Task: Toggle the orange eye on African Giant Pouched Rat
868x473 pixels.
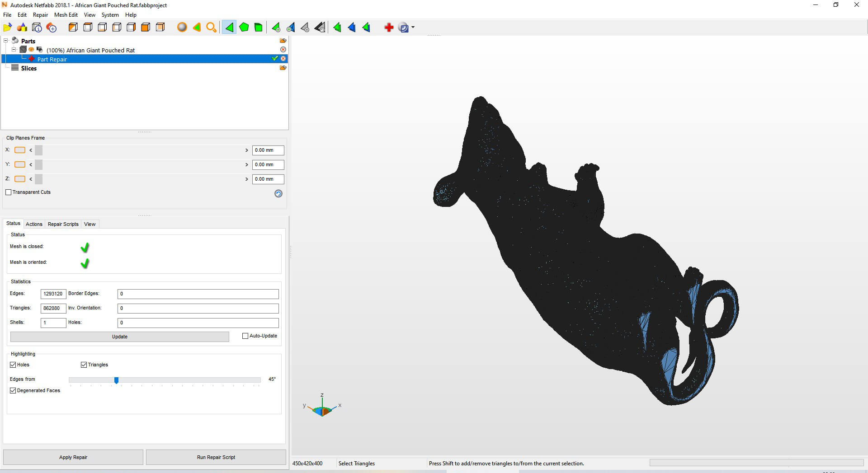Action: pos(31,50)
